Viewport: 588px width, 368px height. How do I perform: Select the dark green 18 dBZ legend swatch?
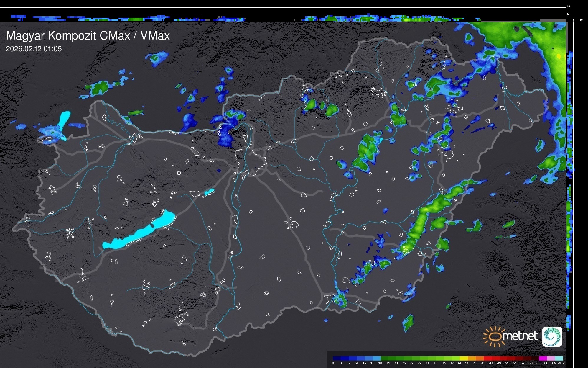(384, 358)
